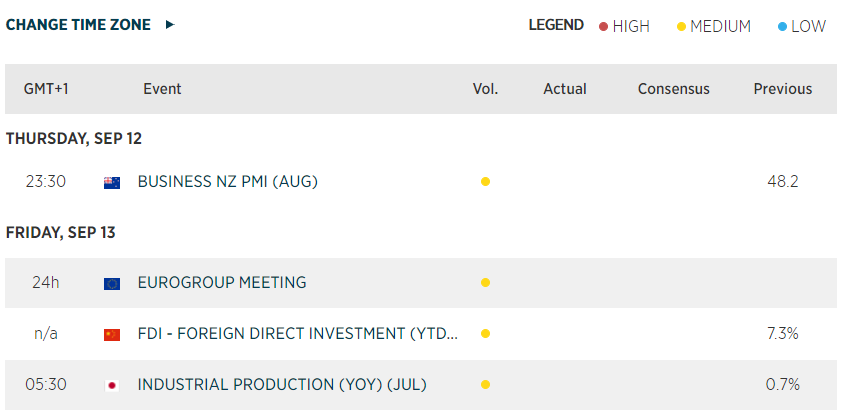Open Business NZ PMI (AUG) event

click(227, 182)
